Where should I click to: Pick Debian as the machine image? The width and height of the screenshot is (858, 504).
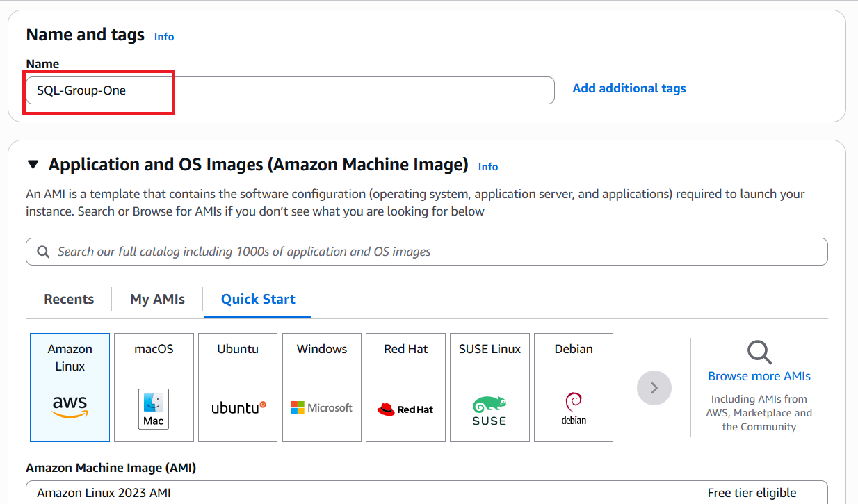[x=573, y=387]
